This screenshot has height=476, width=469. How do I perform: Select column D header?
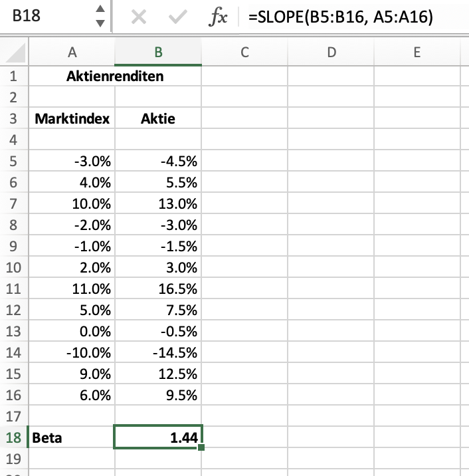coord(331,53)
